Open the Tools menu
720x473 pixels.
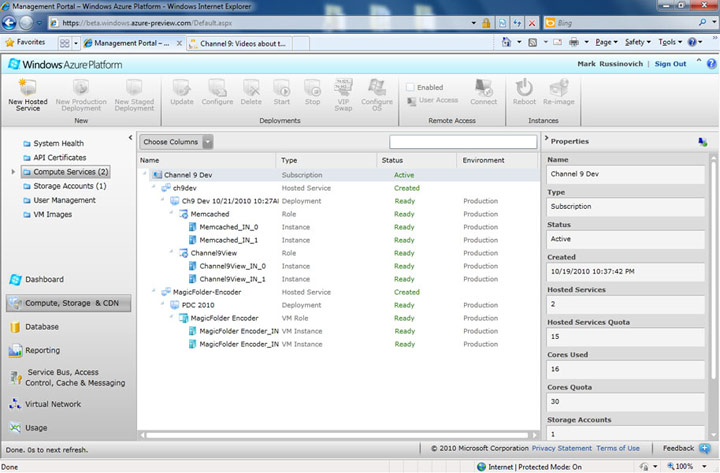pos(670,42)
